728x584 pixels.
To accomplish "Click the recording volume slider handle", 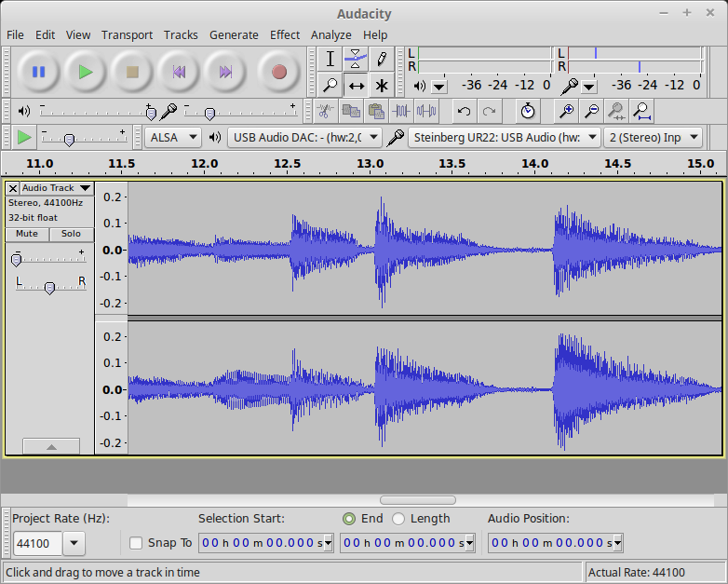I will (209, 114).
